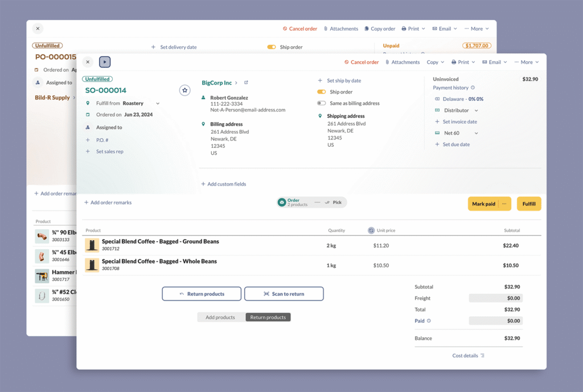Open Attachments in front order window
Viewport: 583px width, 392px height.
[x=402, y=62]
